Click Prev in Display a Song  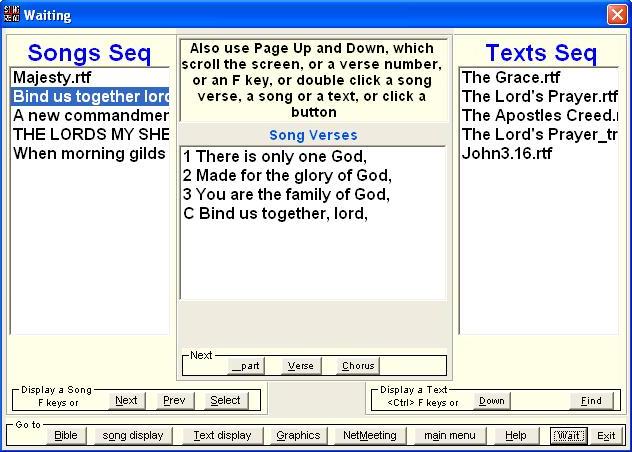coord(174,400)
